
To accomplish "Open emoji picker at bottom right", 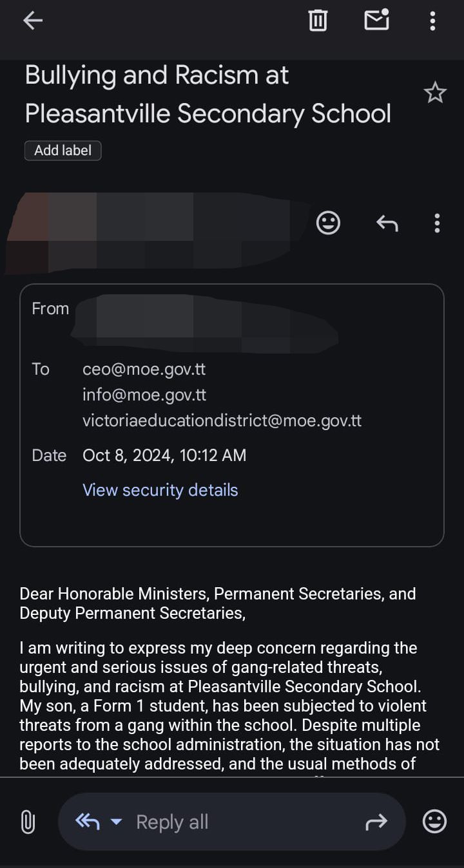I will click(x=434, y=822).
